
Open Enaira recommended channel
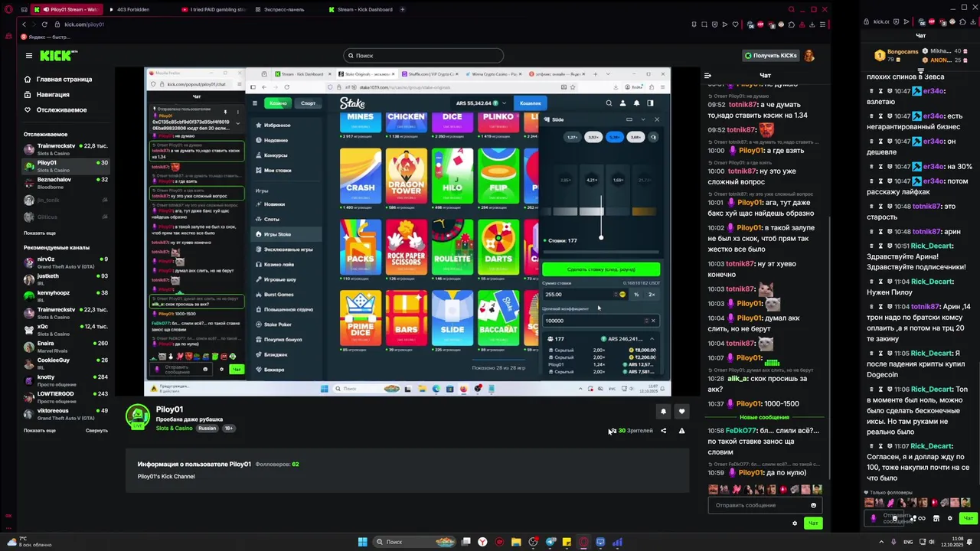coord(65,347)
